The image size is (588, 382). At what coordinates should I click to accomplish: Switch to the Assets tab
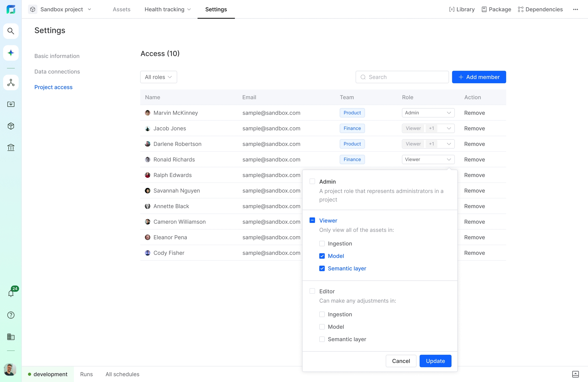click(x=121, y=9)
